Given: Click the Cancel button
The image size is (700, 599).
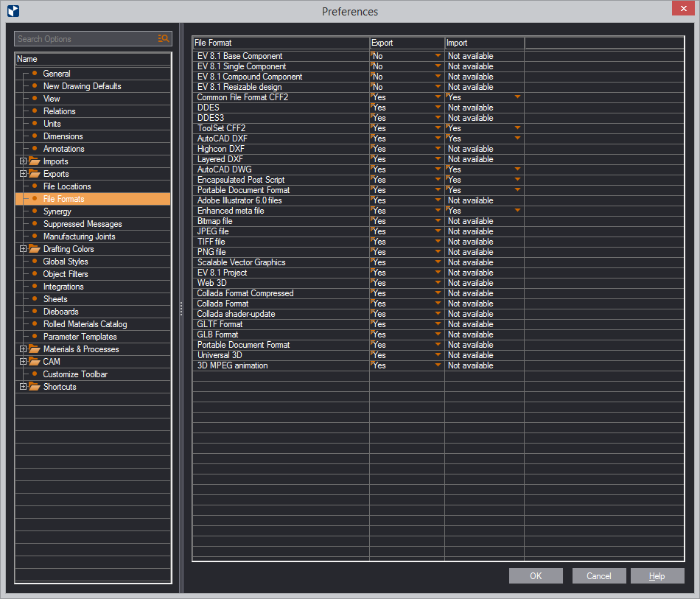Looking at the screenshot, I should [x=598, y=575].
